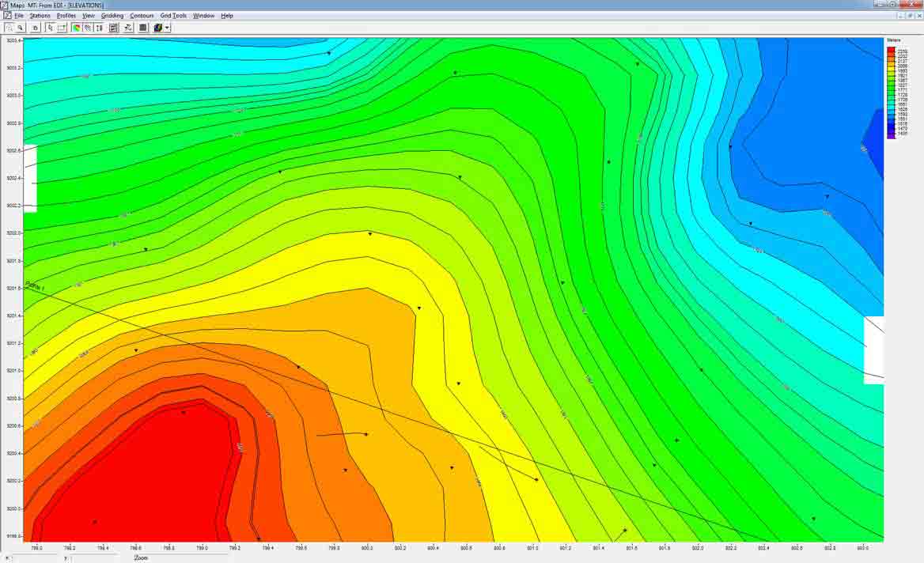Open the dropdown beside the 3D map icon

(x=167, y=28)
